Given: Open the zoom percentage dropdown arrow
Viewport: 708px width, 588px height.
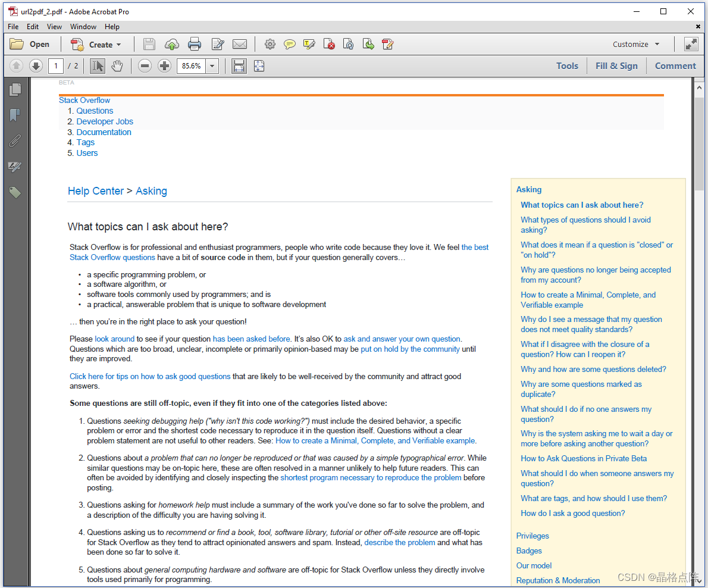Looking at the screenshot, I should pyautogui.click(x=212, y=66).
